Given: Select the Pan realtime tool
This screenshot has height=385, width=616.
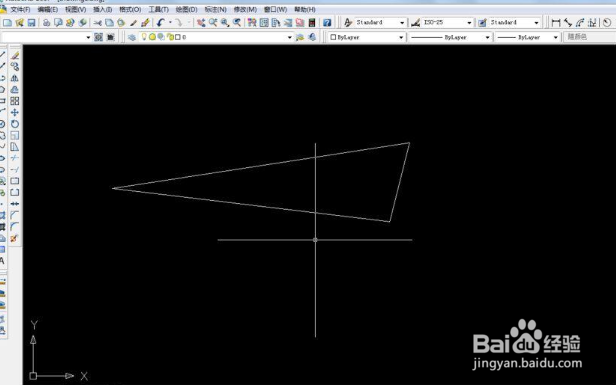Looking at the screenshot, I should point(201,23).
